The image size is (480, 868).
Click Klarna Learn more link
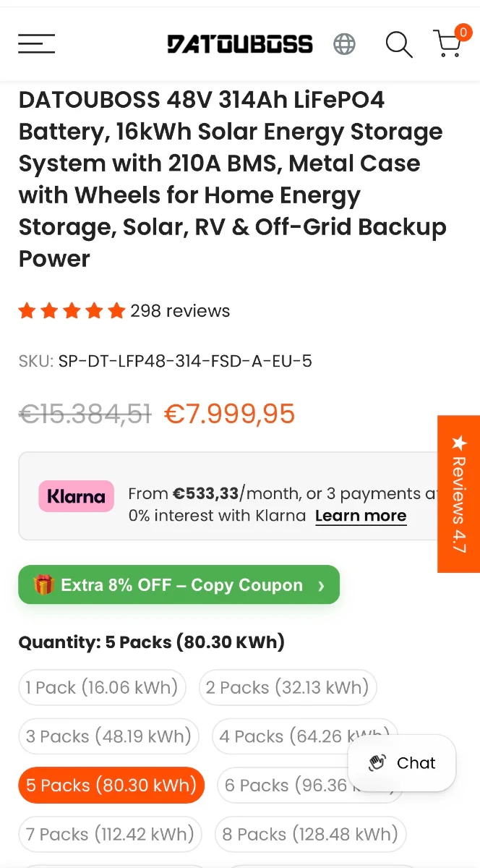pyautogui.click(x=361, y=516)
